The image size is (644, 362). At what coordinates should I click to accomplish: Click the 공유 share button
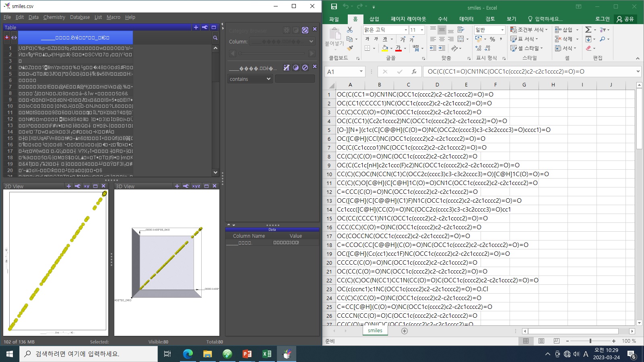click(x=625, y=19)
